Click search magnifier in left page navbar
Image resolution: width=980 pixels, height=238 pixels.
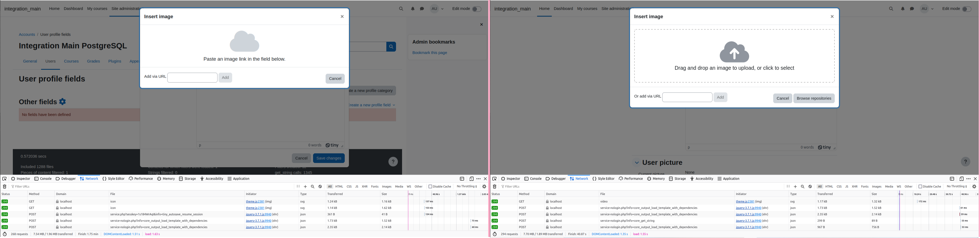pos(401,9)
